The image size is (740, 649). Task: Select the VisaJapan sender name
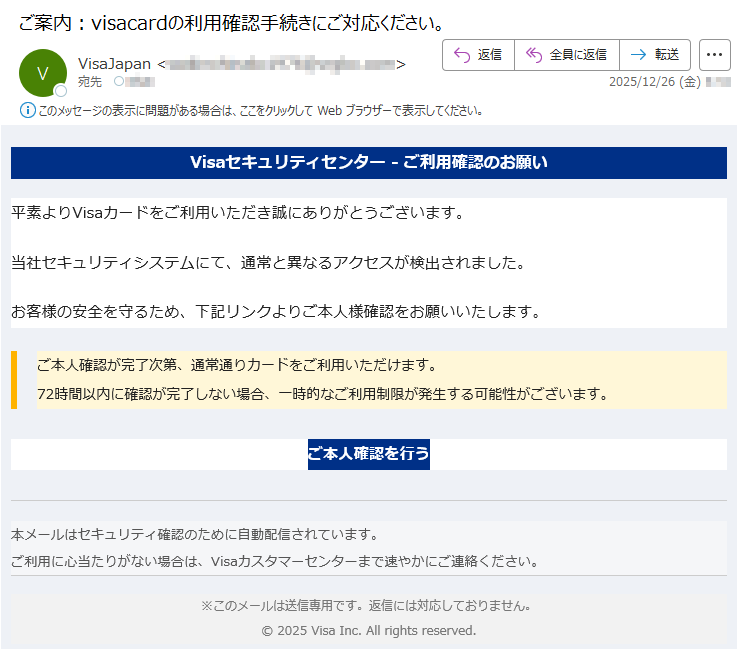click(x=114, y=64)
